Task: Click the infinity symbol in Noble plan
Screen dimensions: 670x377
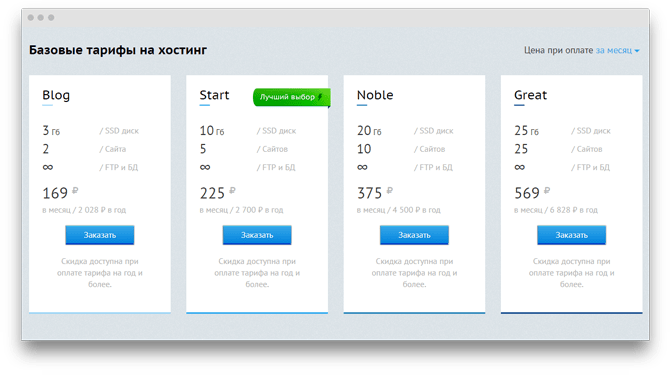Action: (x=362, y=167)
